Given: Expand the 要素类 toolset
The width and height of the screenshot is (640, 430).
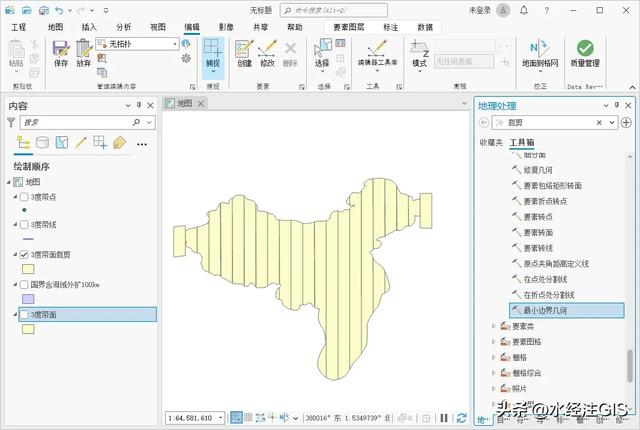Looking at the screenshot, I should tap(493, 326).
